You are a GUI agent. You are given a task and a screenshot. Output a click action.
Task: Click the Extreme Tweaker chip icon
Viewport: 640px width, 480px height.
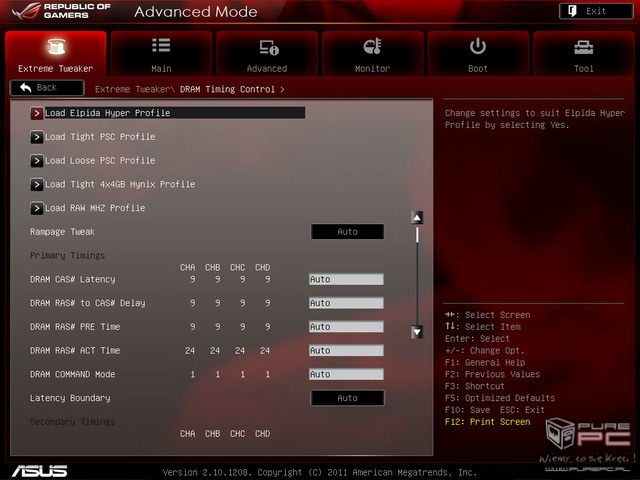coord(56,47)
